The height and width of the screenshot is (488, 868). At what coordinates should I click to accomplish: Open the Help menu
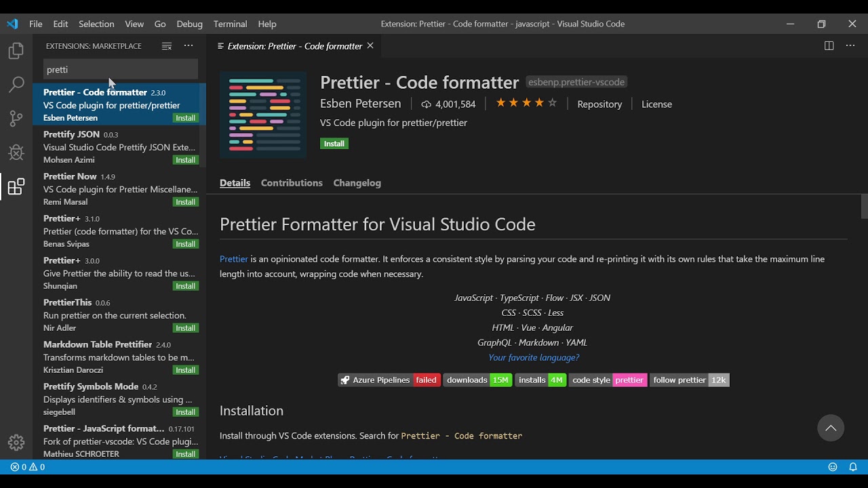pyautogui.click(x=267, y=24)
